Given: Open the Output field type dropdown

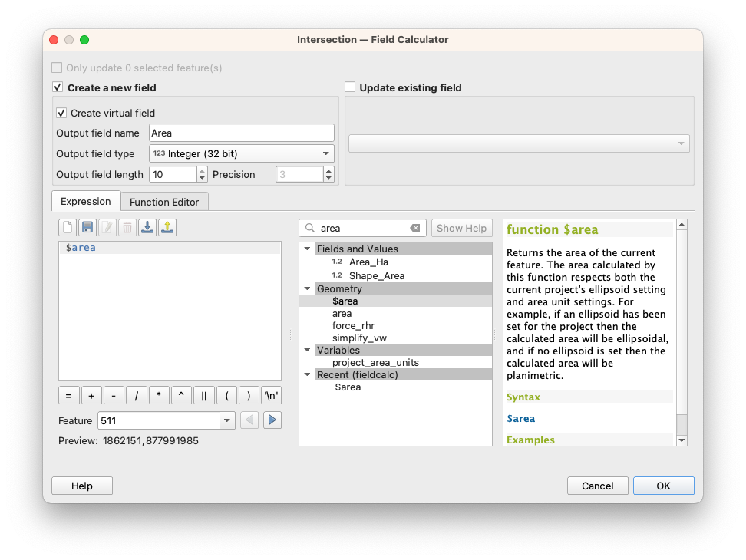Looking at the screenshot, I should [x=242, y=153].
